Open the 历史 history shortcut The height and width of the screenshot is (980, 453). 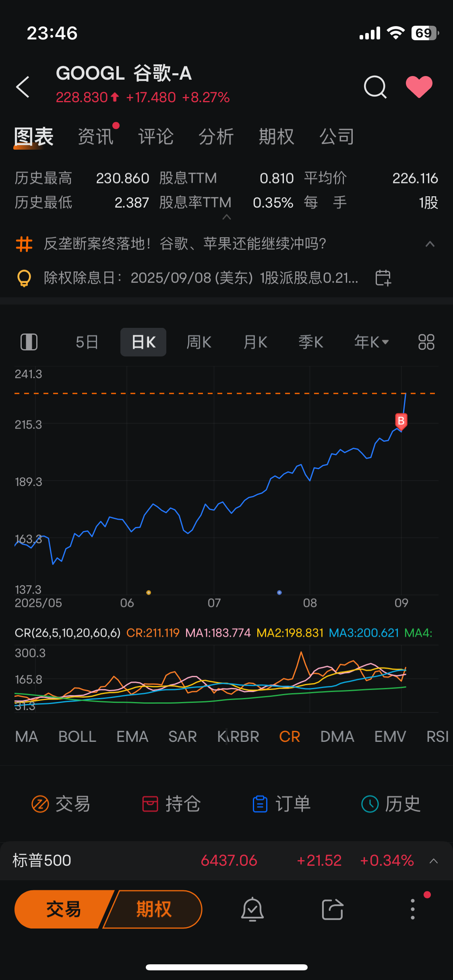tap(391, 804)
